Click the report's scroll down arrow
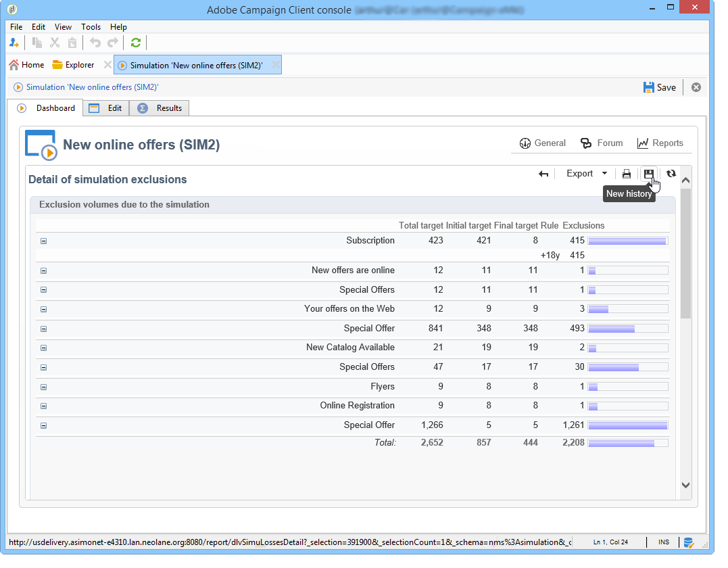 (x=685, y=485)
